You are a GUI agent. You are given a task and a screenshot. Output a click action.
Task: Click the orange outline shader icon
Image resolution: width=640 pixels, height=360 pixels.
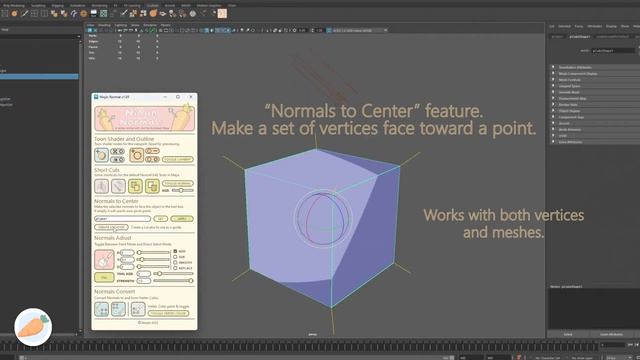tap(136, 155)
